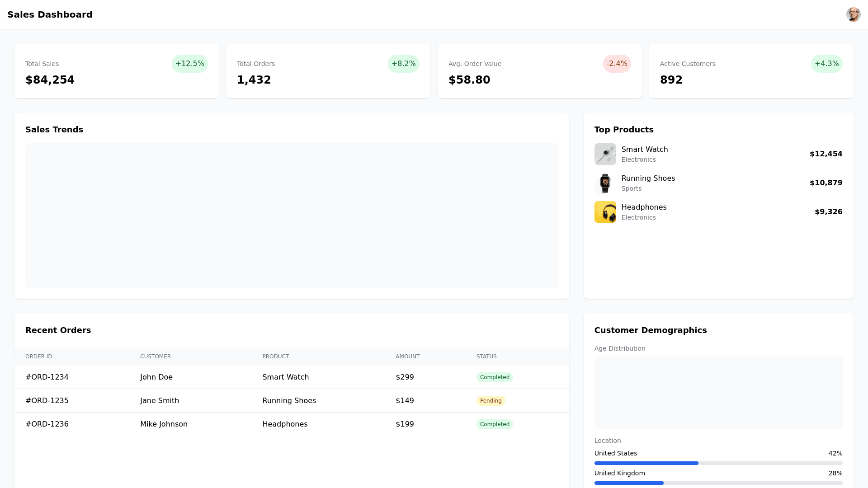
Task: Click the Customer column header
Action: coord(156,357)
